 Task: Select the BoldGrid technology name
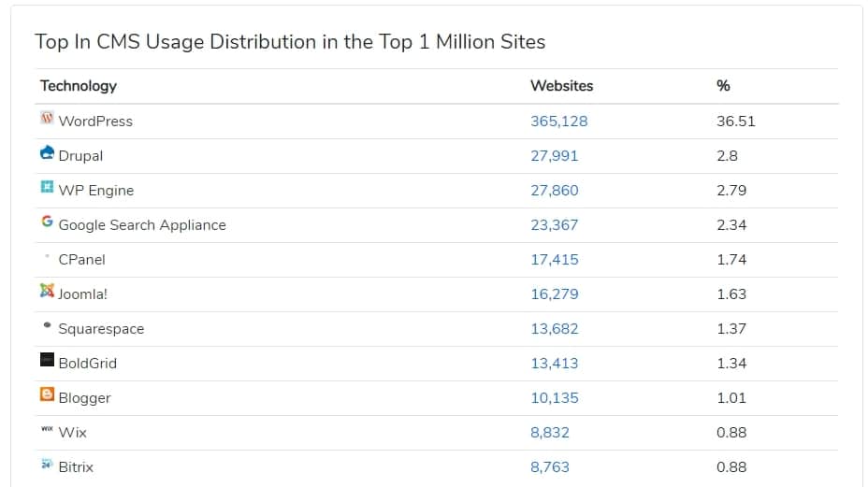pyautogui.click(x=88, y=364)
